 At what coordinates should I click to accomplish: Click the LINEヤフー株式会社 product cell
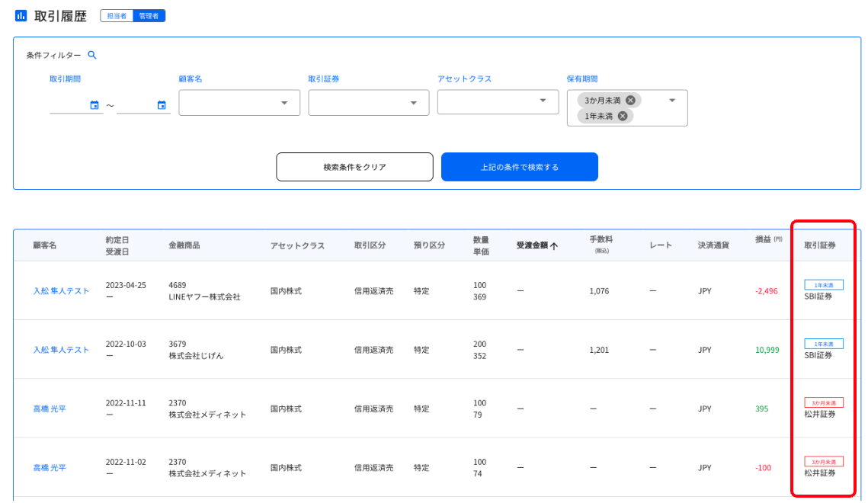click(x=205, y=297)
